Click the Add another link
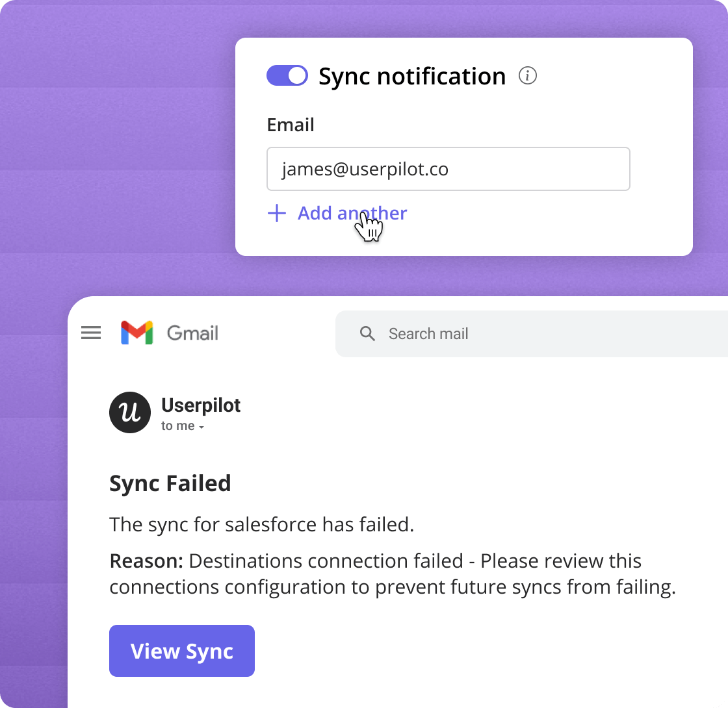728x708 pixels. click(x=352, y=213)
